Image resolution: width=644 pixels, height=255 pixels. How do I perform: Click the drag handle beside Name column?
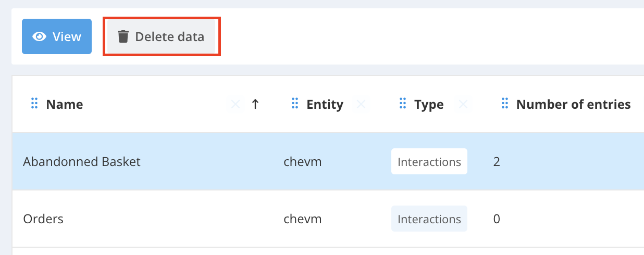(x=34, y=104)
